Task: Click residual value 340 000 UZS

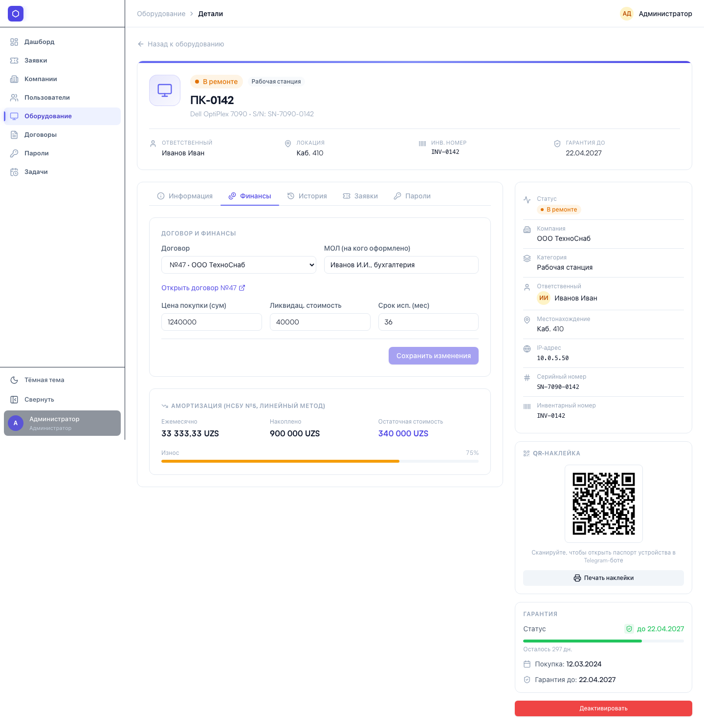Action: 403,433
